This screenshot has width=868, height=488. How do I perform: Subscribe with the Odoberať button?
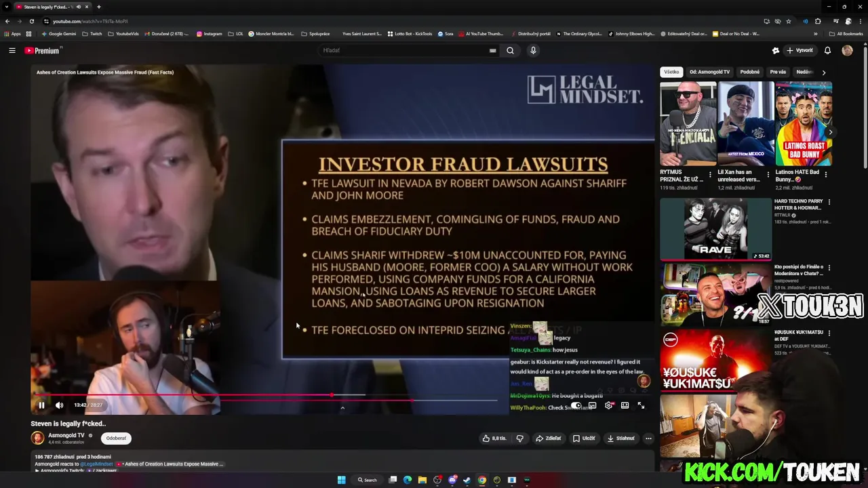(116, 439)
